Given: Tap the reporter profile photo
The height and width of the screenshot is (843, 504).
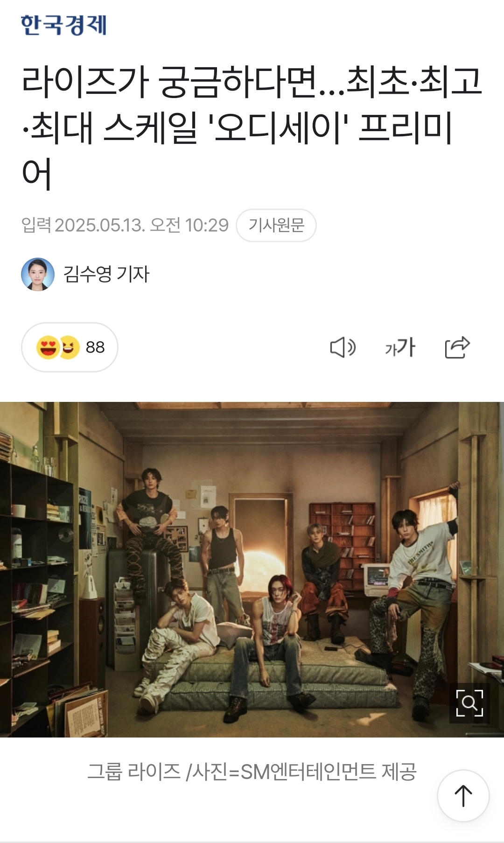Looking at the screenshot, I should [x=38, y=274].
